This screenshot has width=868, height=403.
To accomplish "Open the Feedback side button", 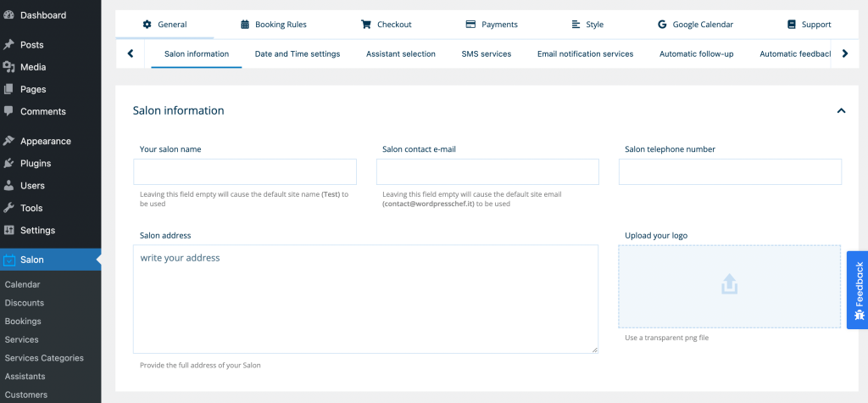I will coord(858,289).
